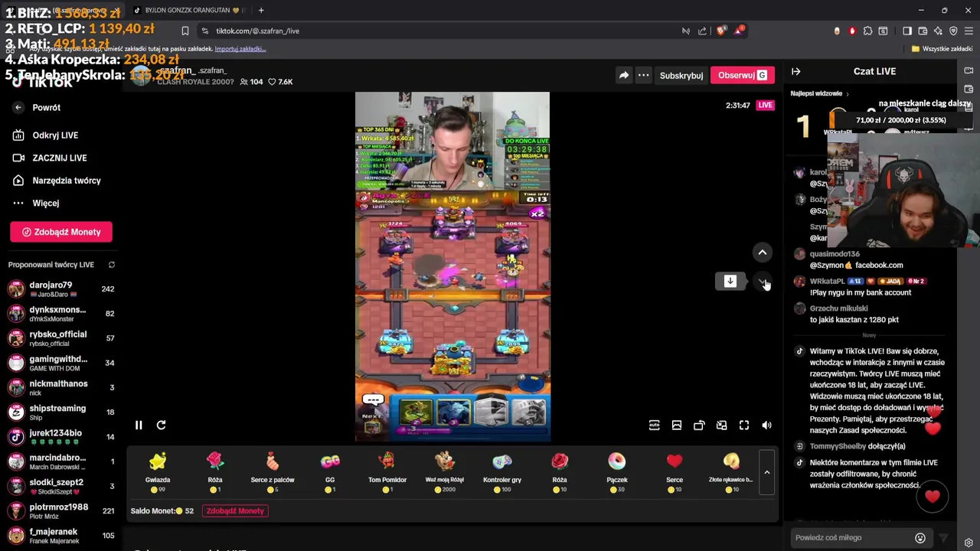Image resolution: width=980 pixels, height=551 pixels.
Task: Open darojaro79 suggested live
Action: pos(61,289)
